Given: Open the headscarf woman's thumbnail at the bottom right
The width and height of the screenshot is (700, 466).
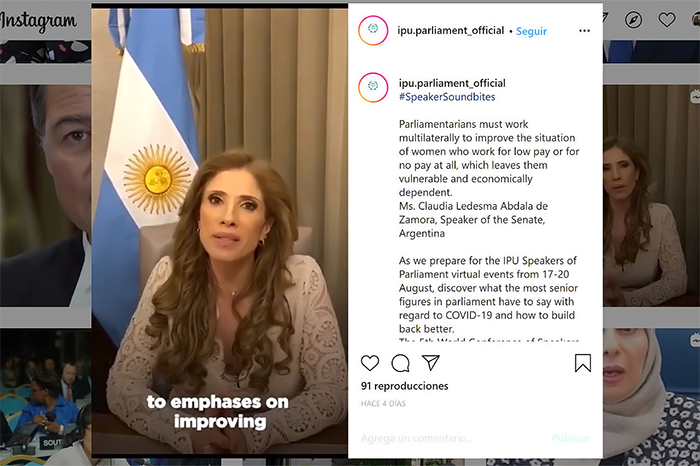Looking at the screenshot, I should (x=651, y=395).
